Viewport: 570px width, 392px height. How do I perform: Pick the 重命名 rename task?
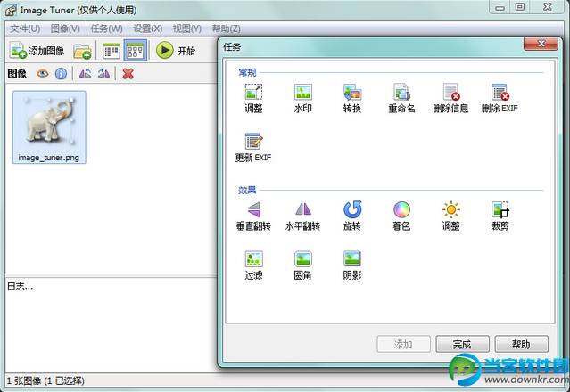pos(401,98)
